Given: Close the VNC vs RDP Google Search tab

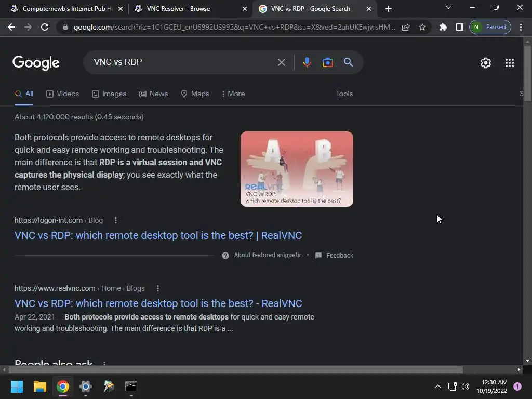Looking at the screenshot, I should pyautogui.click(x=369, y=9).
